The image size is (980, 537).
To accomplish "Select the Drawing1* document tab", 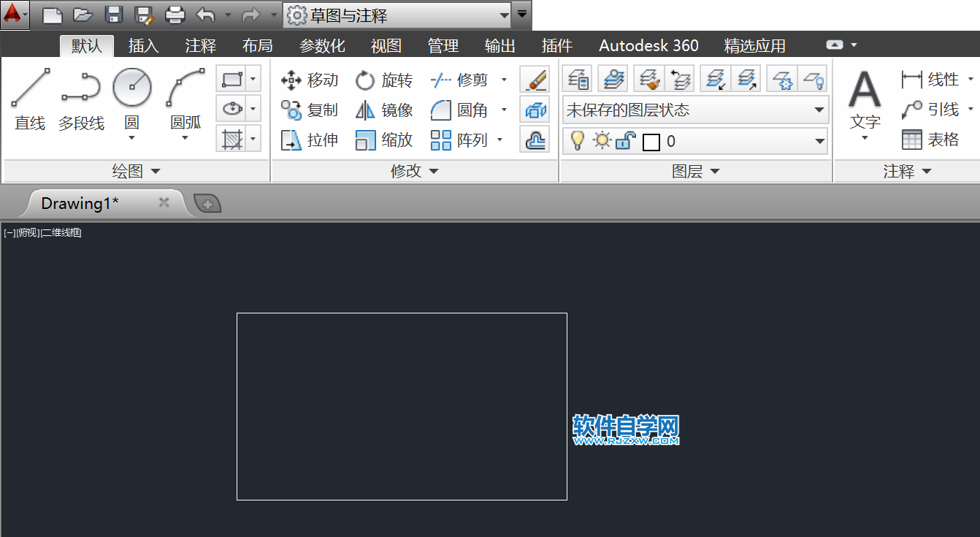I will pyautogui.click(x=105, y=203).
